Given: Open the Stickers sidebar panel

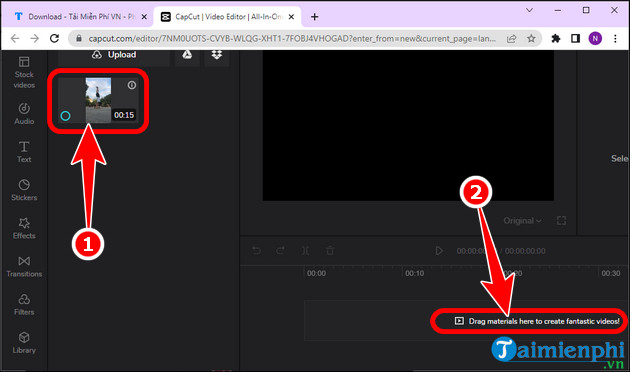Looking at the screenshot, I should pos(24,190).
